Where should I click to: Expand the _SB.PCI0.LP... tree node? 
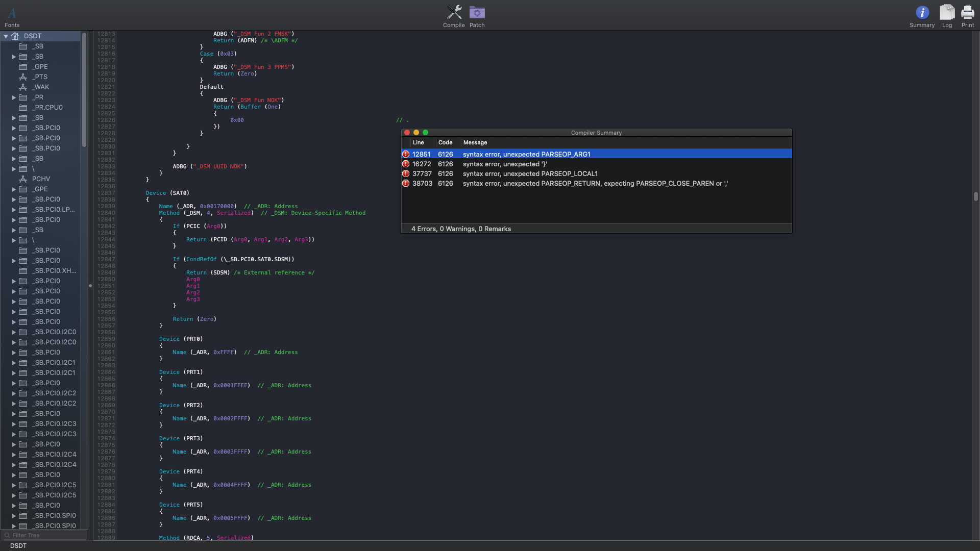coord(14,210)
